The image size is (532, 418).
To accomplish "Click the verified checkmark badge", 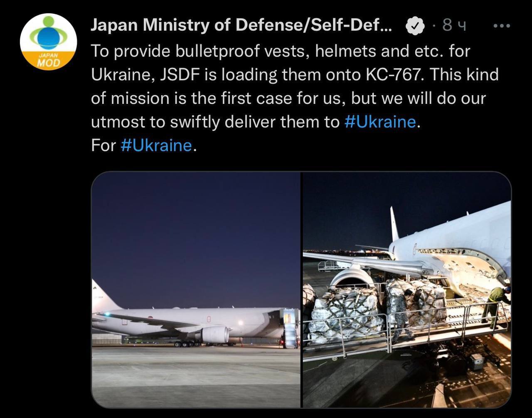I will 414,27.
